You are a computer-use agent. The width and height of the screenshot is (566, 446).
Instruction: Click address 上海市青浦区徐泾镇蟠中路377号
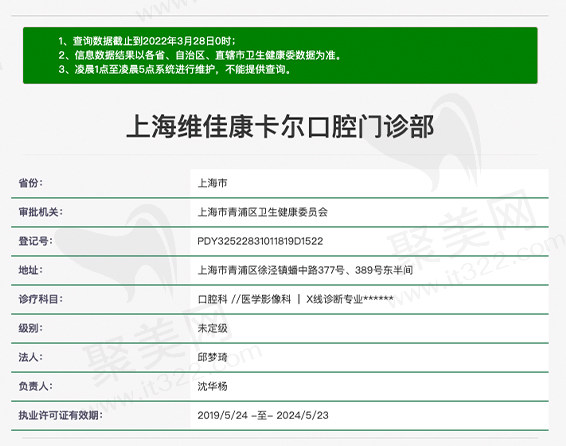click(x=305, y=270)
